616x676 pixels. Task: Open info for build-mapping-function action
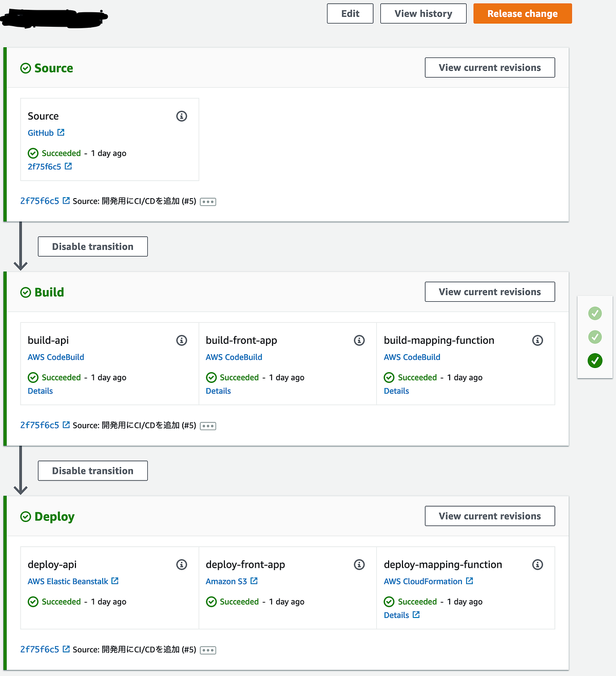(x=537, y=340)
